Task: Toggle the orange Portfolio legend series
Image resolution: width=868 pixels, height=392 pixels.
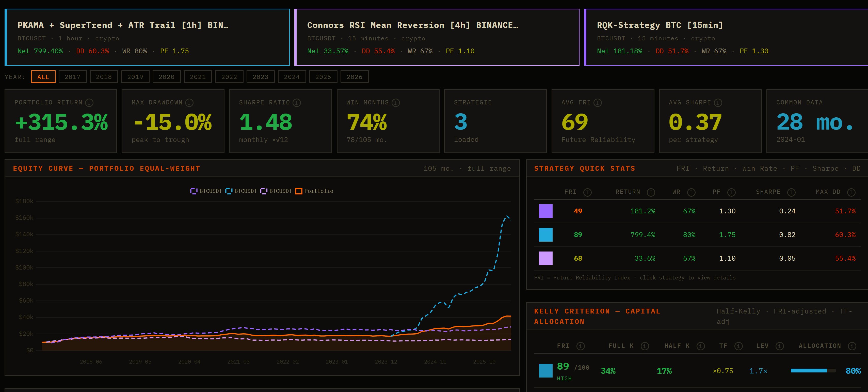Action: 314,191
